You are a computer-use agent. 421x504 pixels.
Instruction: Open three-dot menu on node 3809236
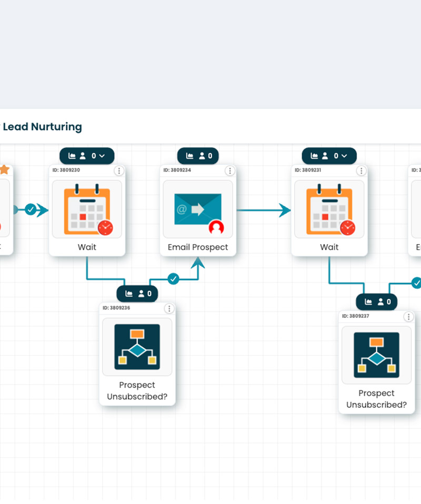(169, 308)
